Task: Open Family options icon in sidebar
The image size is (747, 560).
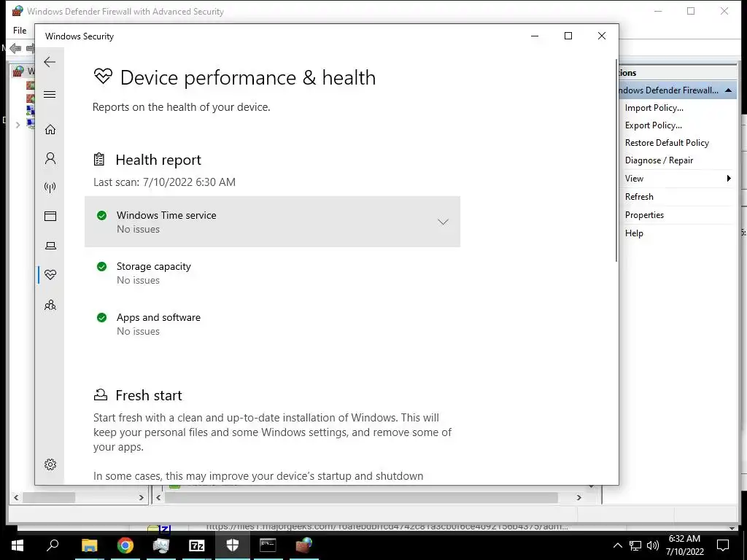Action: (50, 305)
